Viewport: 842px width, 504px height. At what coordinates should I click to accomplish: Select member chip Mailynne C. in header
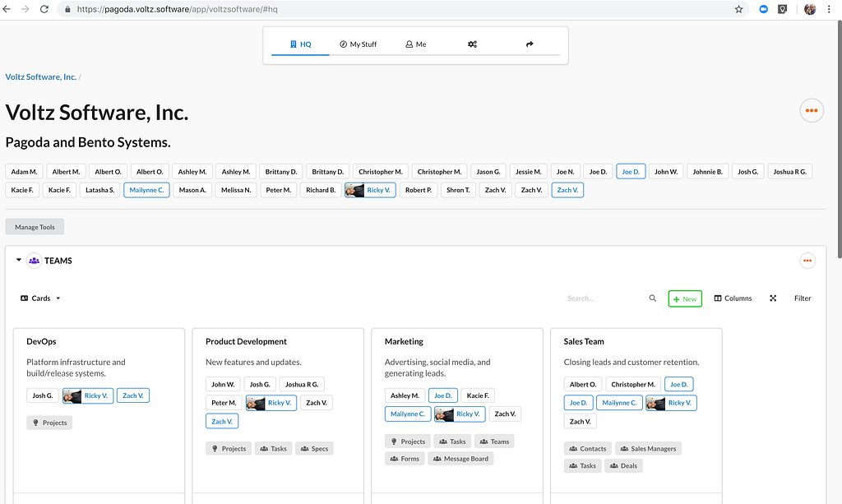[x=146, y=190]
